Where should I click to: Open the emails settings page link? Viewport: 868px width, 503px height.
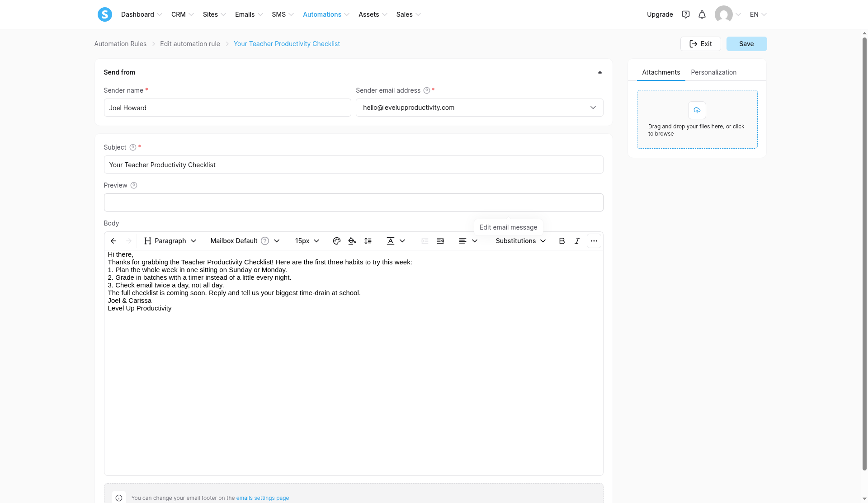tap(262, 498)
